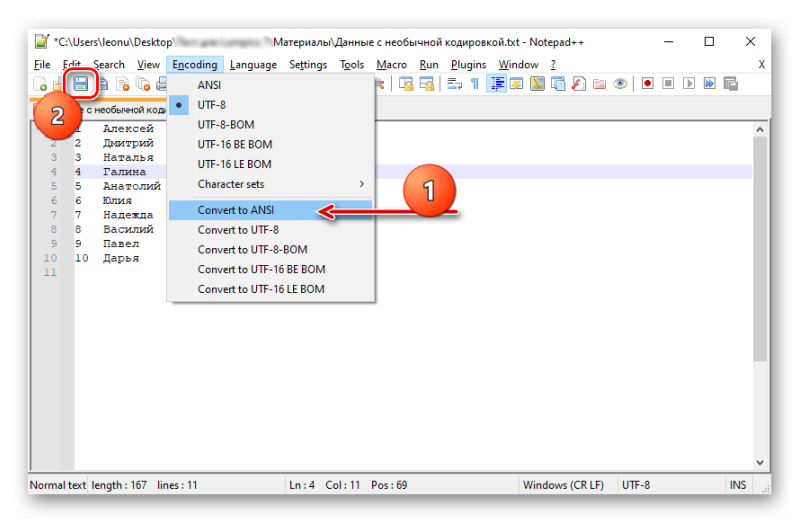Click the editor scrollbar down arrow
The height and width of the screenshot is (523, 800).
[760, 462]
